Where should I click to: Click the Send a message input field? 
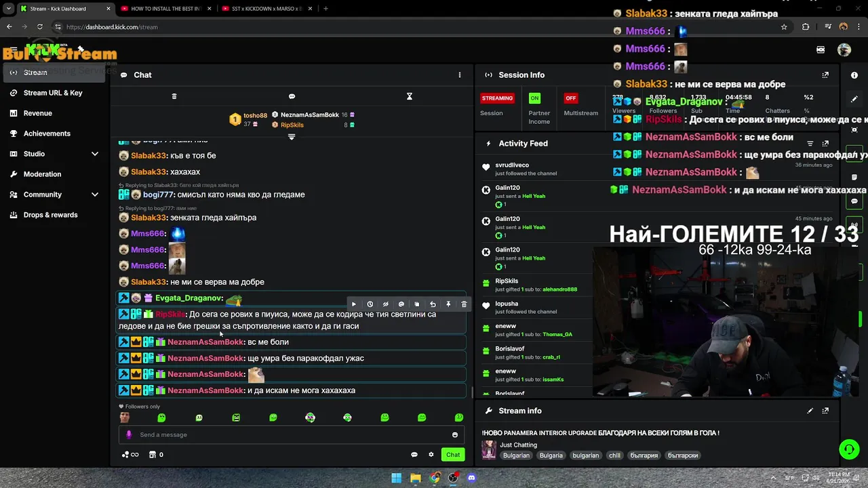(292, 434)
